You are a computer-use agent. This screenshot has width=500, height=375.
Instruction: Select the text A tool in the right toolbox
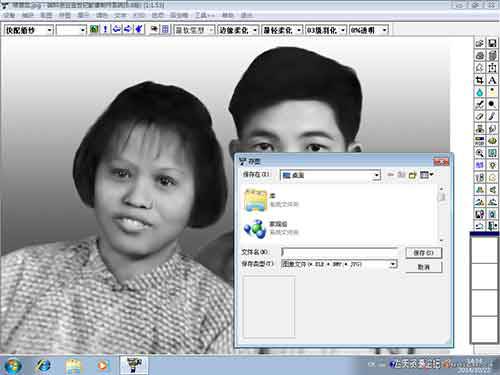[x=492, y=80]
